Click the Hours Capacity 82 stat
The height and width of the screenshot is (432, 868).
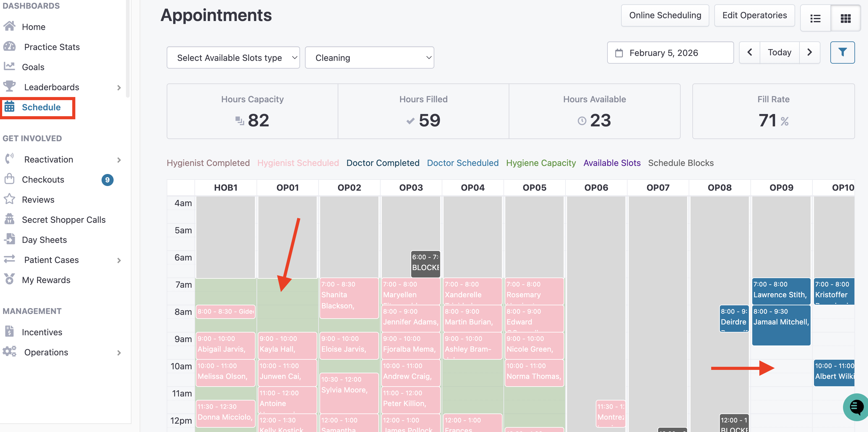[252, 111]
